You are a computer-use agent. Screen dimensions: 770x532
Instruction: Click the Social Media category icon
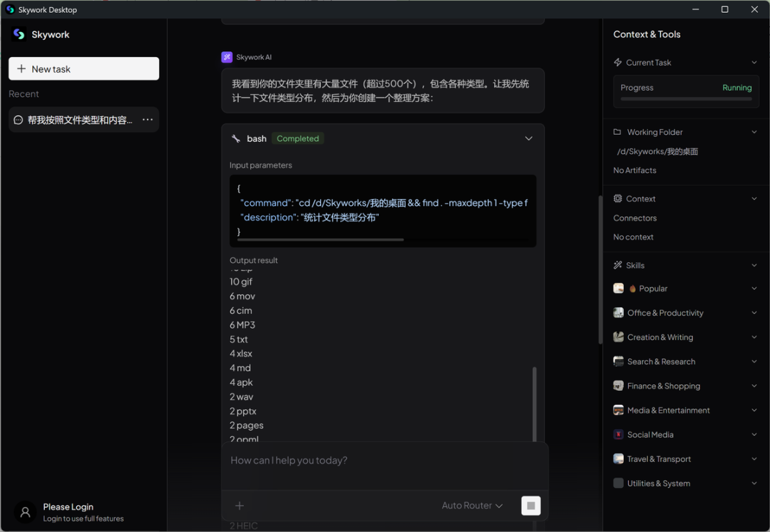(619, 435)
